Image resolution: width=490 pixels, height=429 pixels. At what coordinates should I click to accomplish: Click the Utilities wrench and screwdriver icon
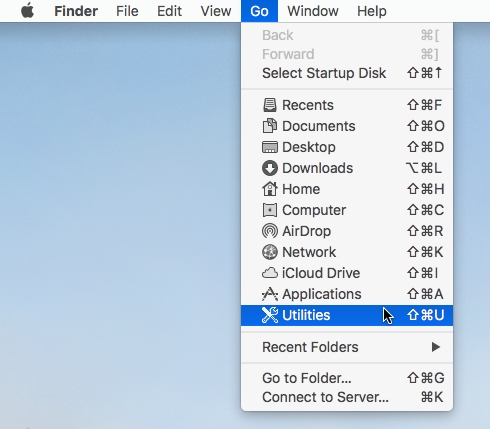[270, 315]
